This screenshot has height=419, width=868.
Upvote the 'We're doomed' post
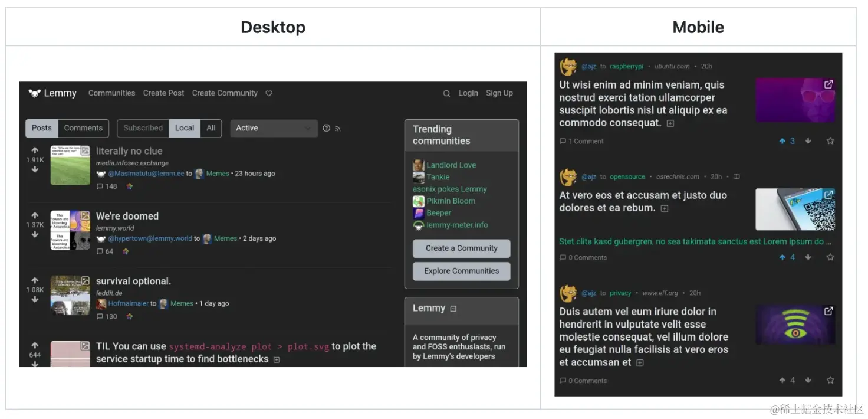click(x=35, y=215)
